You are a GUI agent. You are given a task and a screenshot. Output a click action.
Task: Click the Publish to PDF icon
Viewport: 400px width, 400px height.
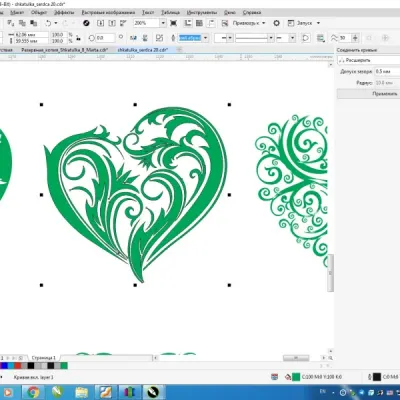[123, 23]
